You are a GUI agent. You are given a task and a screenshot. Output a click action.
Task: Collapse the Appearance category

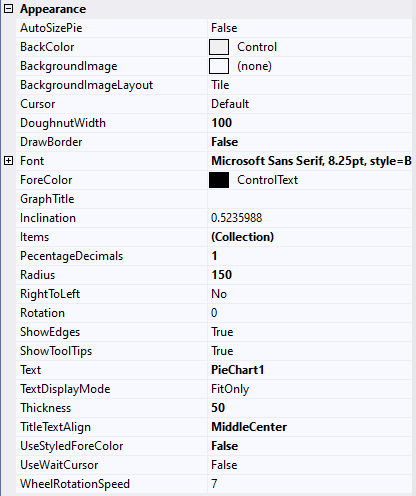coord(8,9)
